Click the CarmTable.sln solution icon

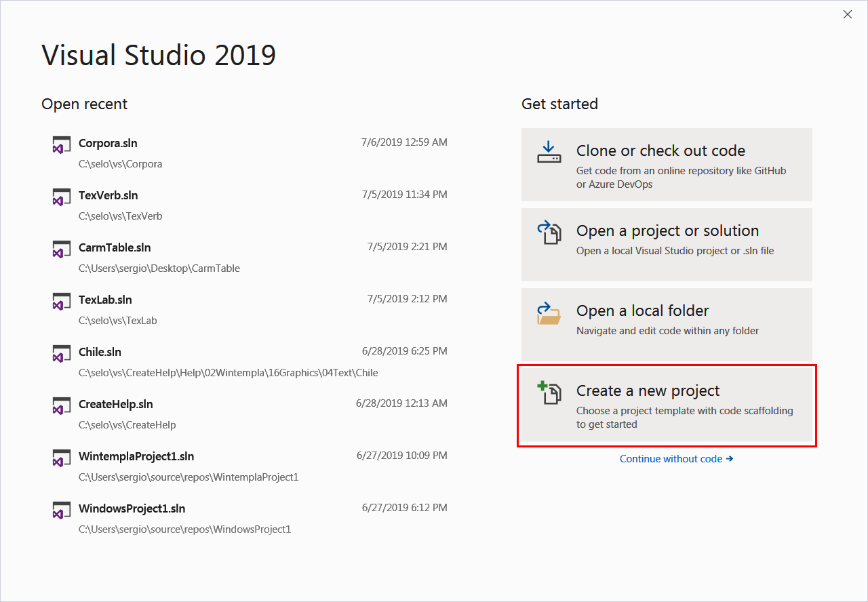(62, 249)
